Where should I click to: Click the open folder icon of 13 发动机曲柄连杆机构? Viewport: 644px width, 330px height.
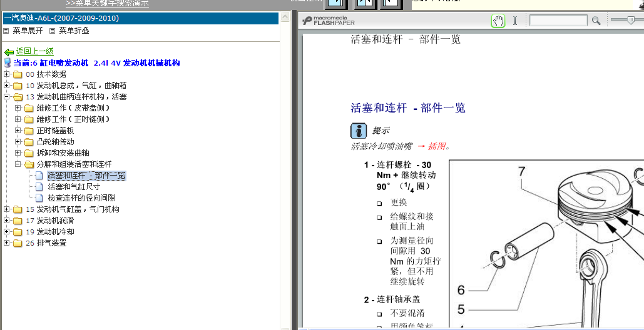point(18,97)
